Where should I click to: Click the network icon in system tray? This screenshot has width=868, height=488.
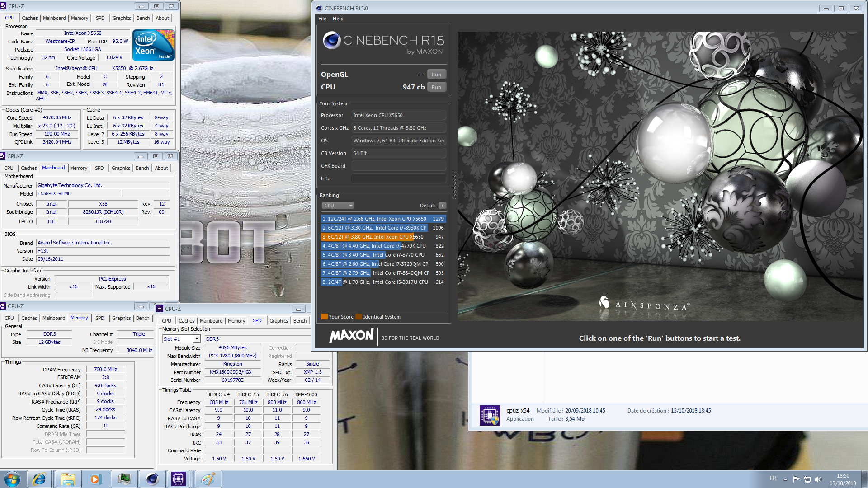(807, 479)
